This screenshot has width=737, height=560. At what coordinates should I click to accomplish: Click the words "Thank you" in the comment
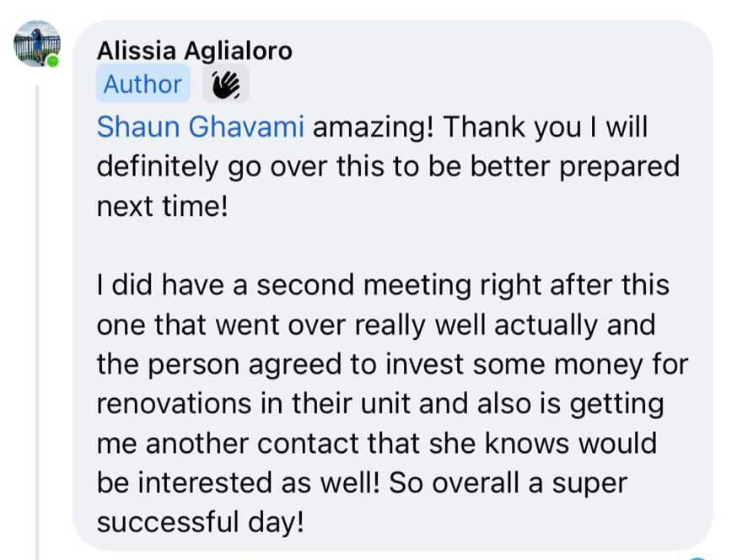click(513, 128)
